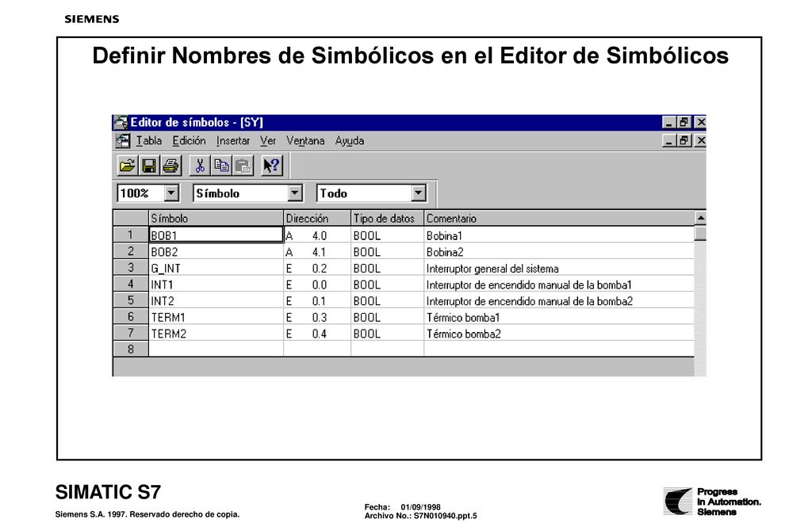Select row header number 3

(131, 268)
